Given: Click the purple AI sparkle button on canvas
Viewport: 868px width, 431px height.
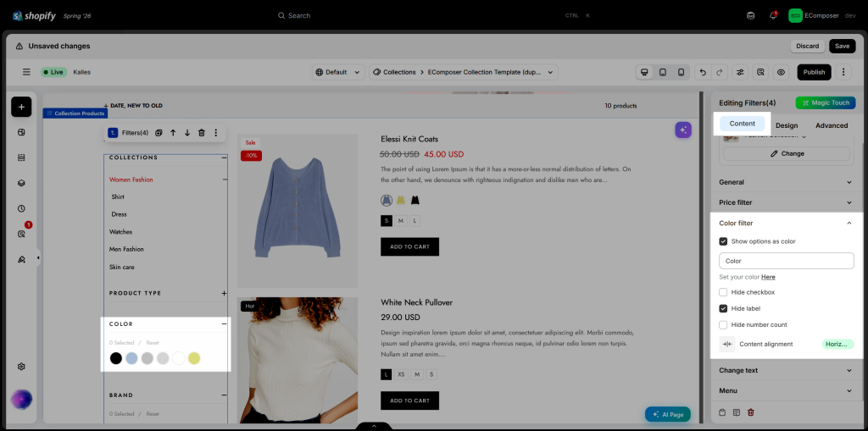Looking at the screenshot, I should (x=683, y=130).
